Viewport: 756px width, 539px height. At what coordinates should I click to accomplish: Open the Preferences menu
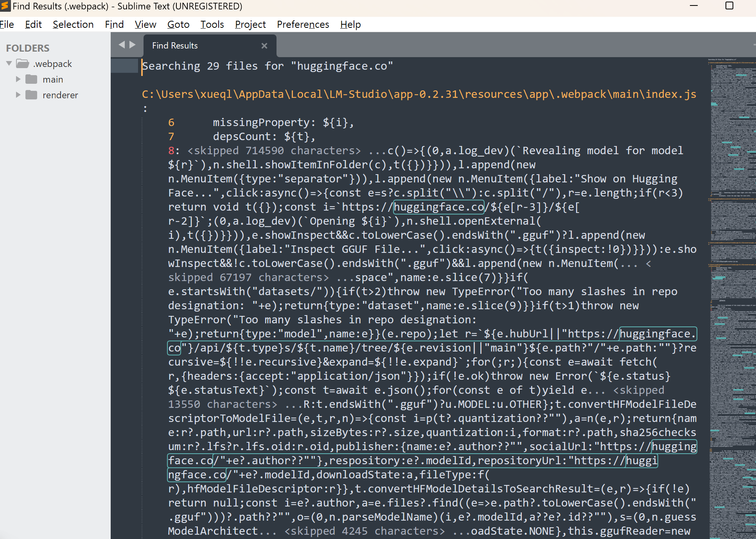(x=302, y=25)
